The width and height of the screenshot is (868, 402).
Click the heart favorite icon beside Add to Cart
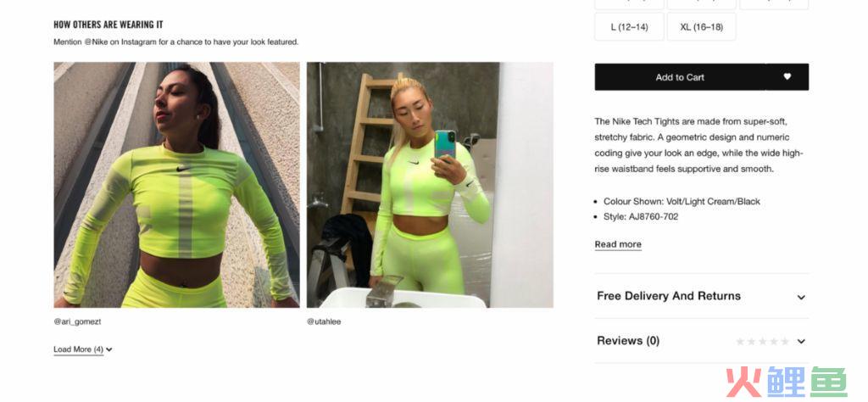pyautogui.click(x=787, y=77)
